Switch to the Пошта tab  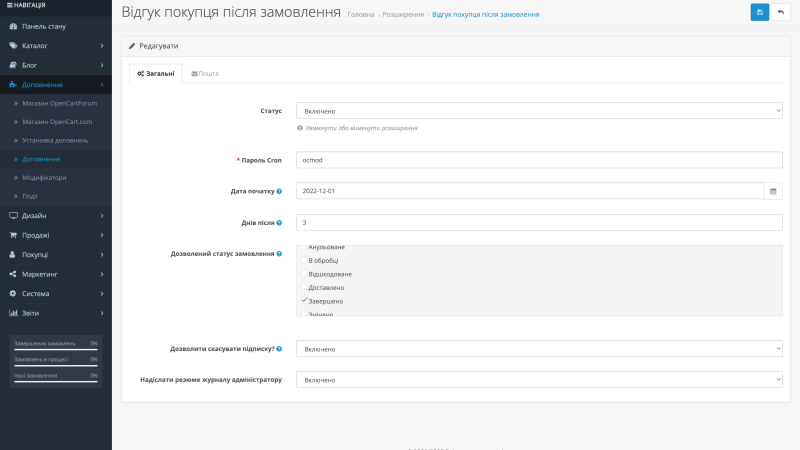205,73
